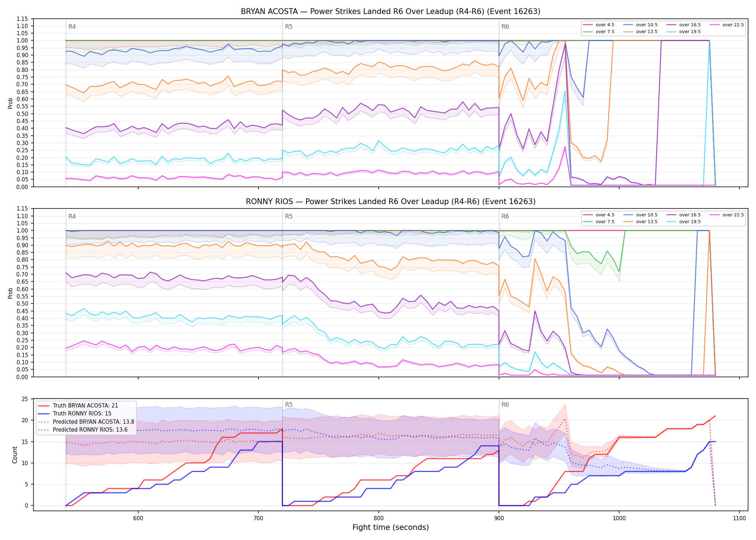
Task: Click the 800 tick on the fight time axis
Action: click(379, 518)
